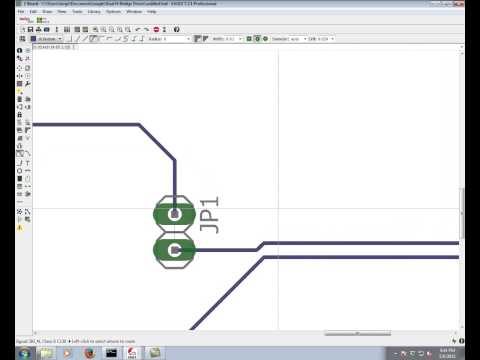This screenshot has height=360, width=480.
Task: Select the Move tool in left toolbar
Action: 19,68
